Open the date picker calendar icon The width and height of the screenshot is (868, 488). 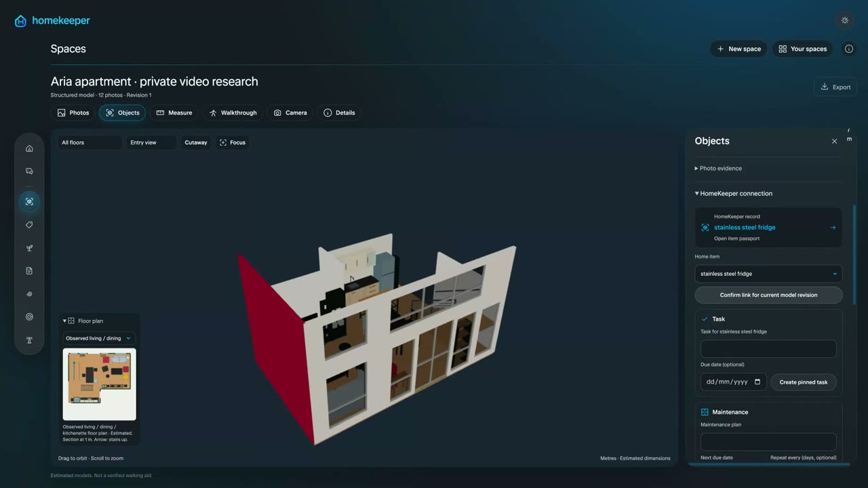tap(757, 382)
